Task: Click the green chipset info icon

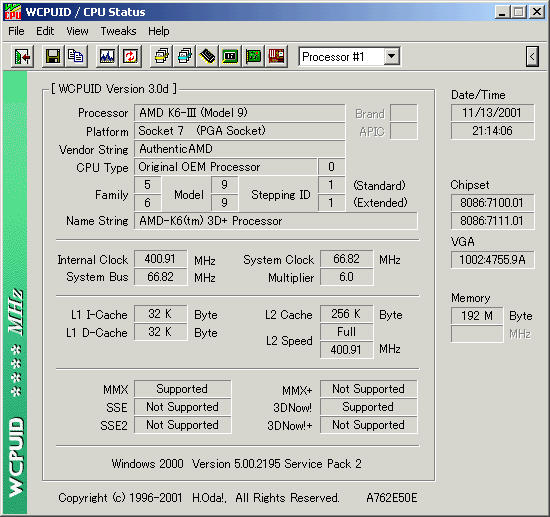Action: [x=230, y=56]
